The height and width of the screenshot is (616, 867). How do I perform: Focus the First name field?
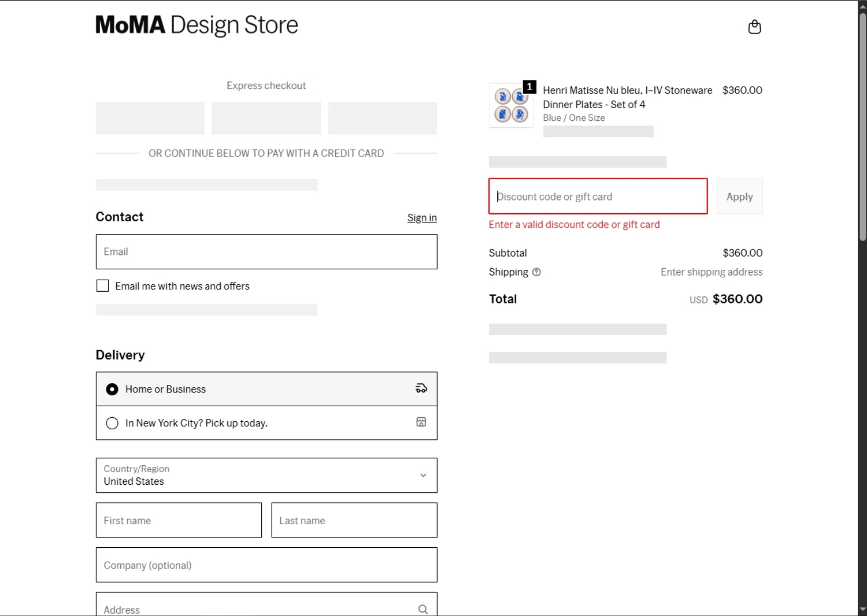coord(179,520)
